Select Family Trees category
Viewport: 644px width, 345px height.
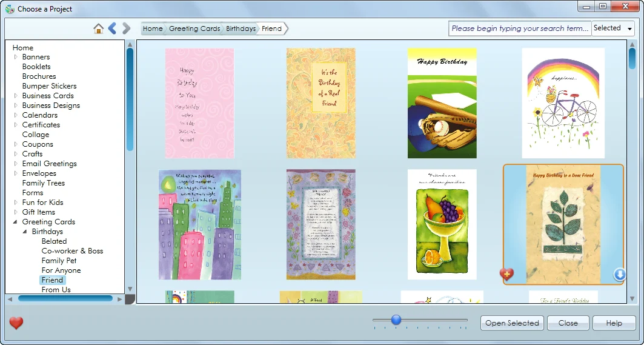[44, 183]
